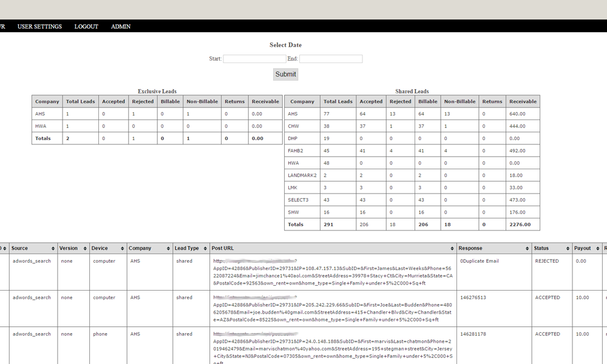Click the Select Date heading

286,45
